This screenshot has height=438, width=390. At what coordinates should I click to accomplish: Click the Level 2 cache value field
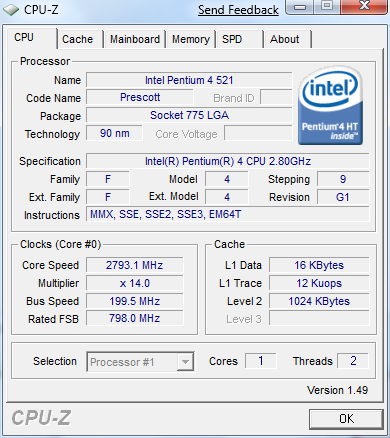pos(319,301)
